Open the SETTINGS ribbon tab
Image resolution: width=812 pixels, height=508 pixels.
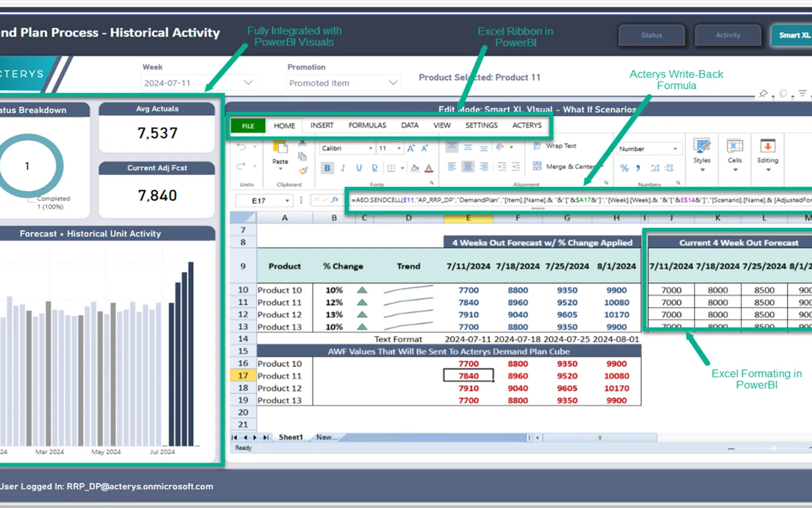click(x=482, y=125)
